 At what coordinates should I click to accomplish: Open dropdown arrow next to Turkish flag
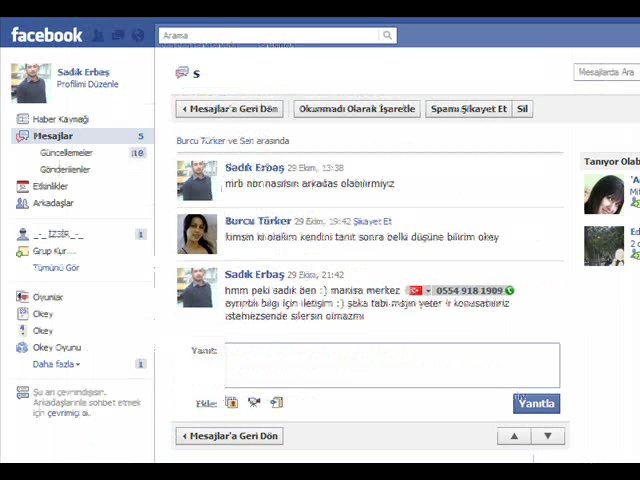pos(428,291)
